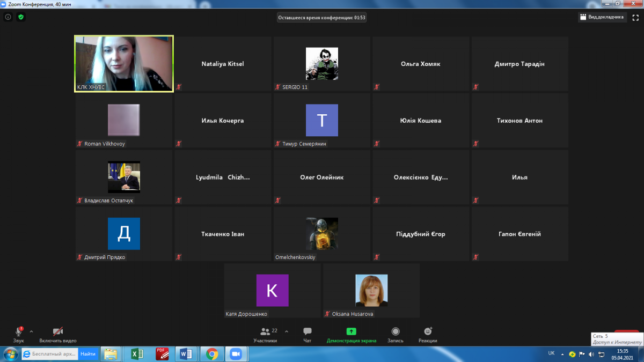Open the Участники participants list
644x362 pixels.
[x=266, y=335]
